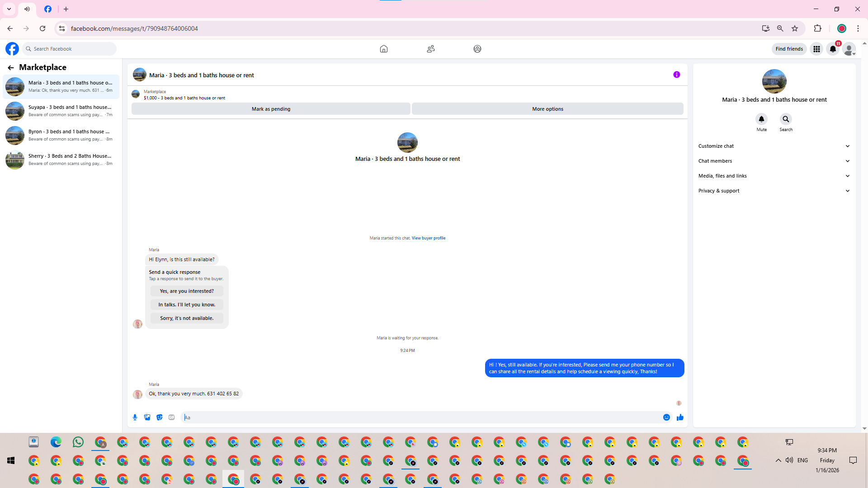868x488 pixels.
Task: Open Suyapa's conversation in the list
Action: (61, 111)
